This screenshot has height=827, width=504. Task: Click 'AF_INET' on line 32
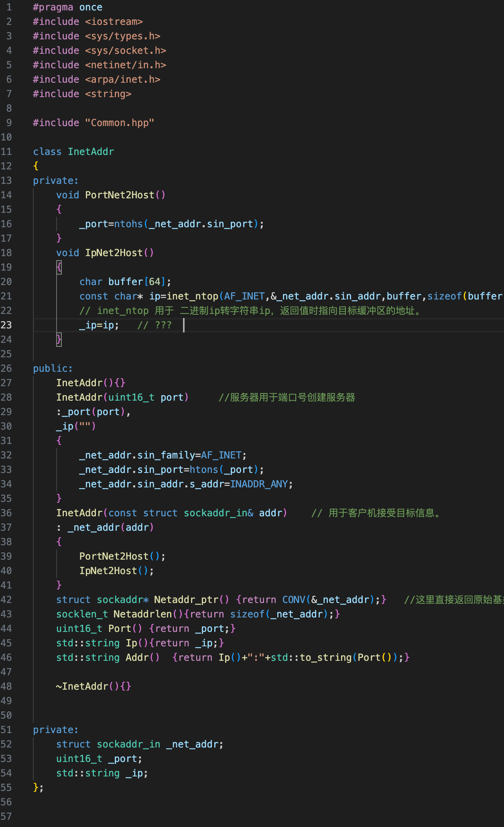pos(222,455)
